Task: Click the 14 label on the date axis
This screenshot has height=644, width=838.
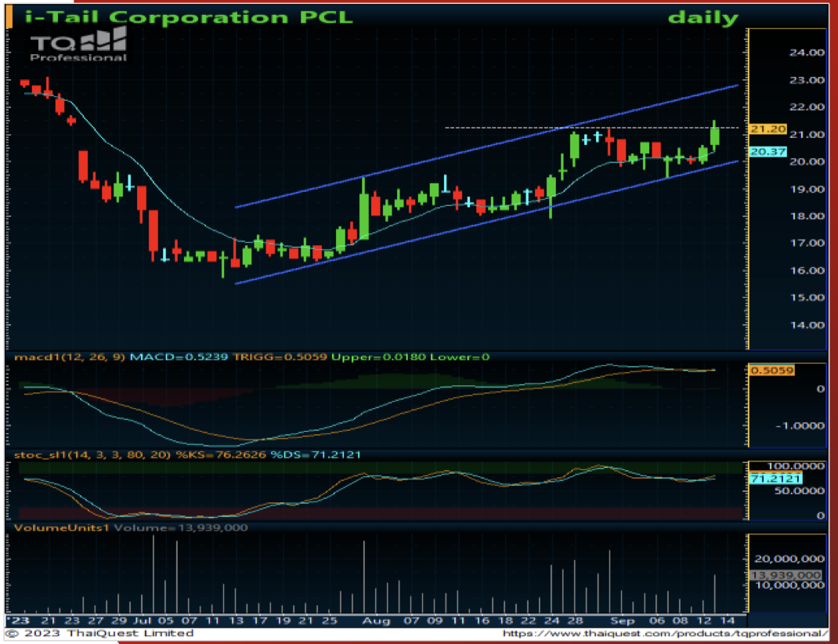Action: click(x=728, y=621)
